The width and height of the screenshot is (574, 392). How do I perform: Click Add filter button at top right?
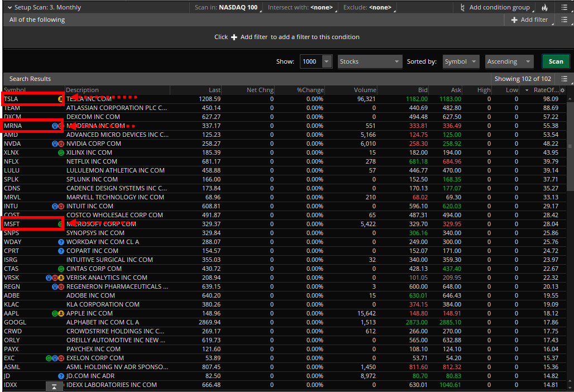point(529,20)
